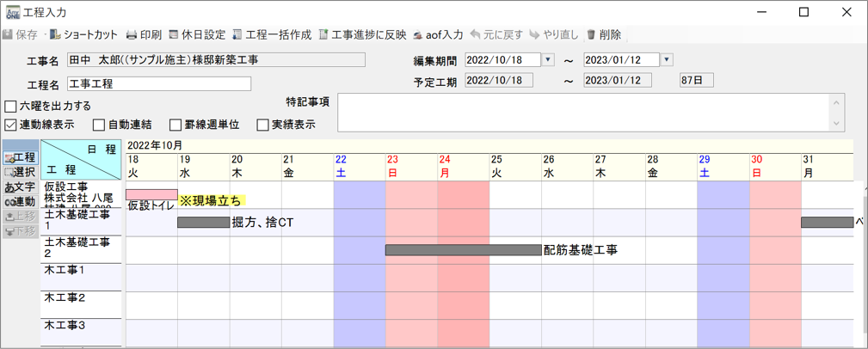Image resolution: width=868 pixels, height=349 pixels.
Task: Select the 木工事1 row header
Action: (81, 278)
